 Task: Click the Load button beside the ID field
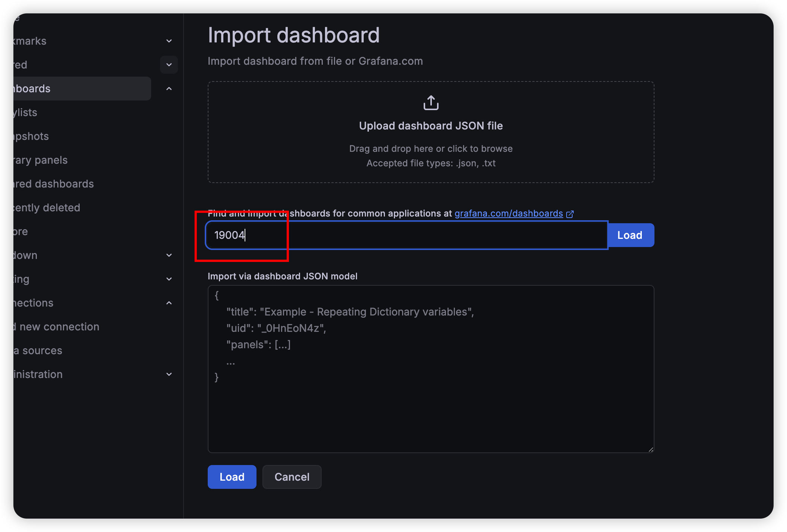coord(630,235)
